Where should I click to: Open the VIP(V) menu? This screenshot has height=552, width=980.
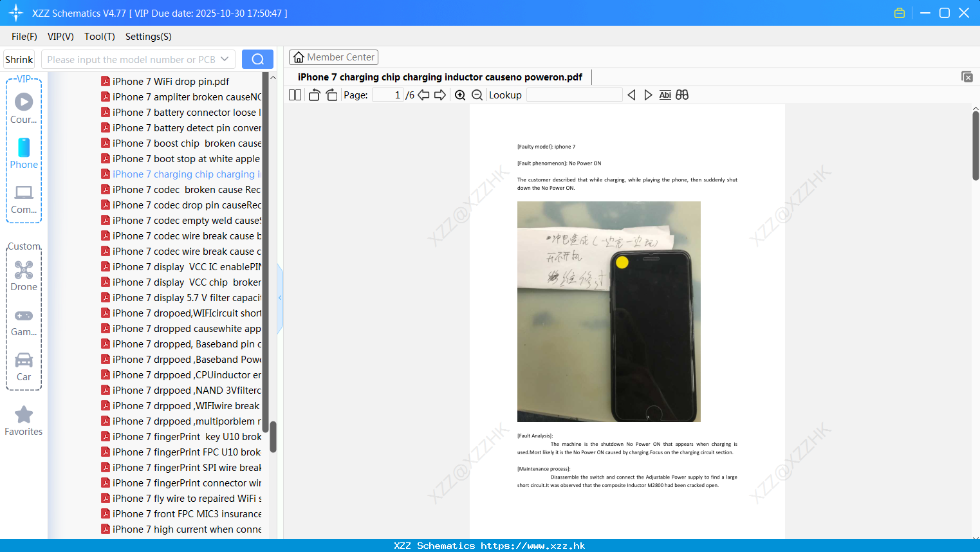(x=60, y=37)
